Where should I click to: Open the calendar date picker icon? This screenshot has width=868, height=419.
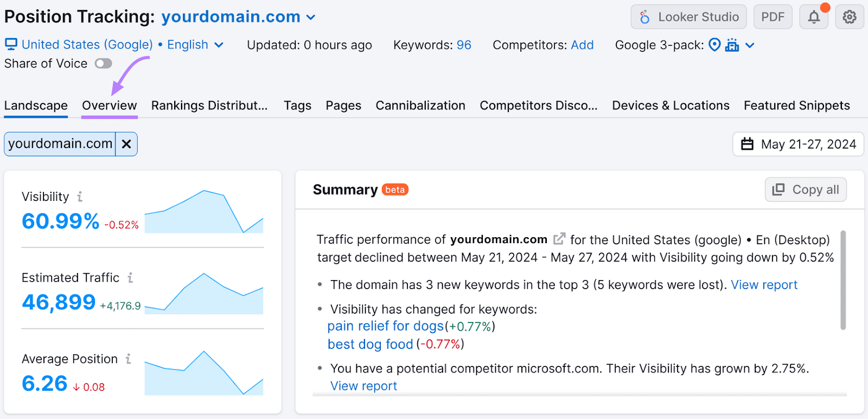748,144
